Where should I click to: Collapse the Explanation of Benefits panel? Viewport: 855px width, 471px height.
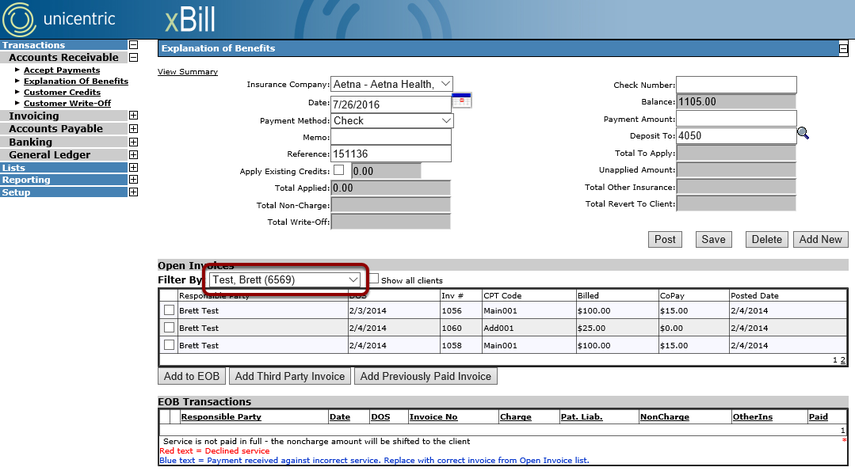point(843,49)
